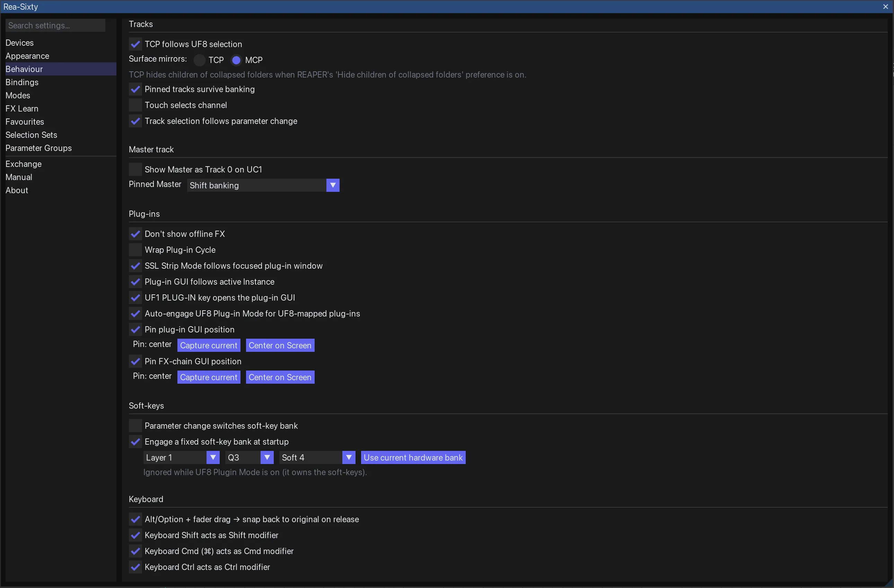Toggle Engage a fixed soft-key bank at startup
The height and width of the screenshot is (588, 894).
point(135,442)
